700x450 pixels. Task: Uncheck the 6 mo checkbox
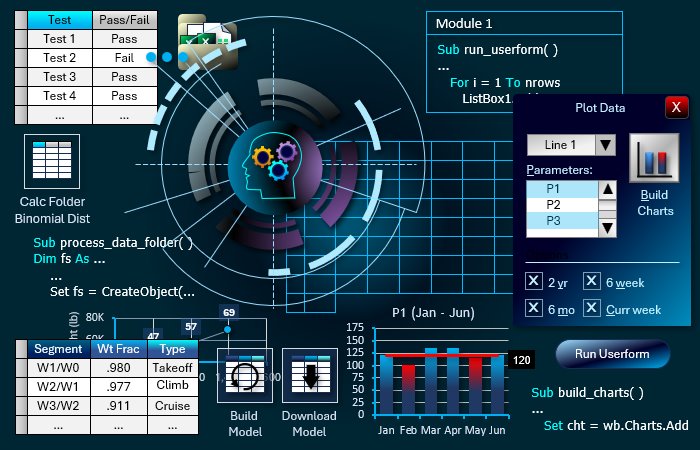click(534, 309)
